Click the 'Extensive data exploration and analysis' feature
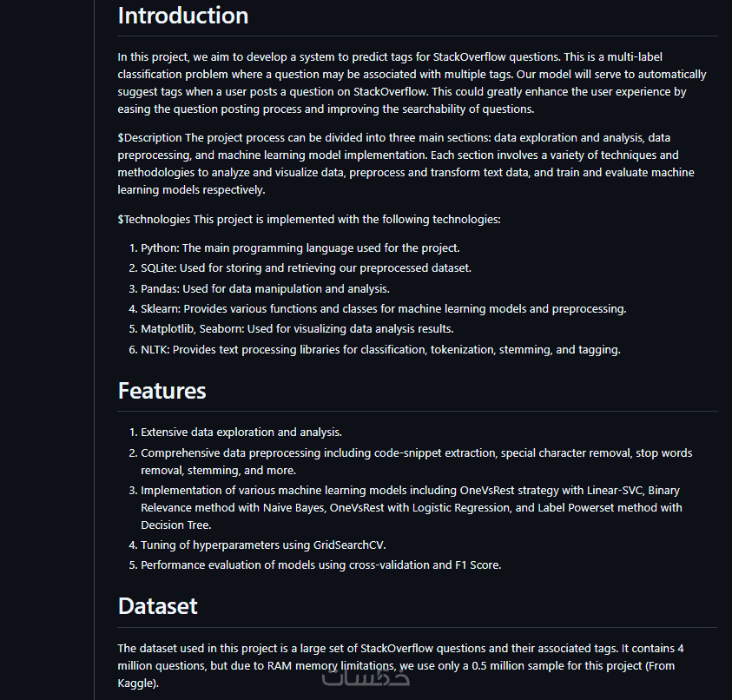The image size is (732, 700). [241, 432]
